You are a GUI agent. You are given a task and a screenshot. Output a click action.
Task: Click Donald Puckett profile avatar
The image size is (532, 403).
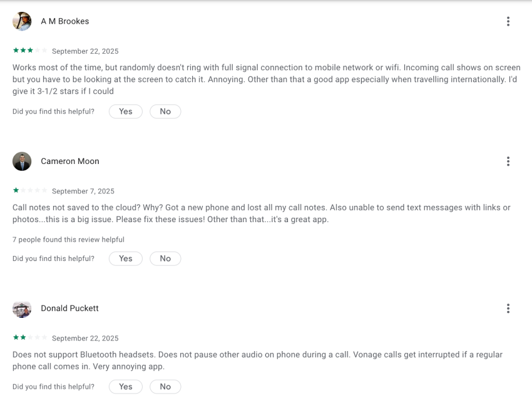pos(22,309)
